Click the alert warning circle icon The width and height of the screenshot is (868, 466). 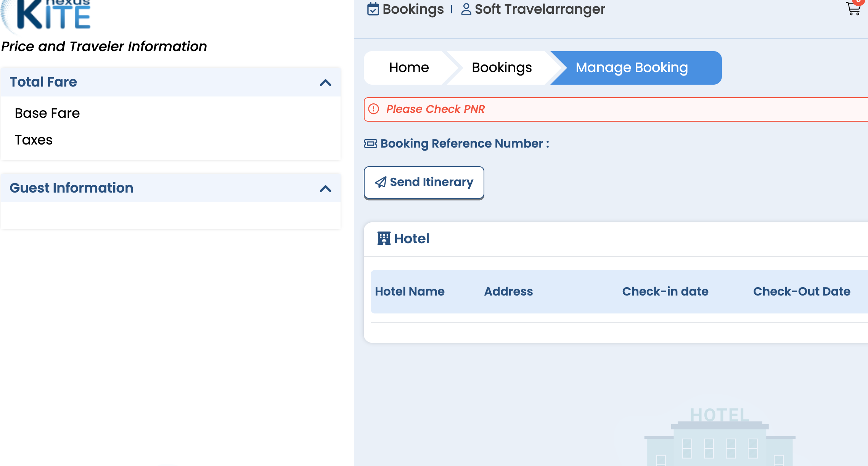(x=374, y=109)
